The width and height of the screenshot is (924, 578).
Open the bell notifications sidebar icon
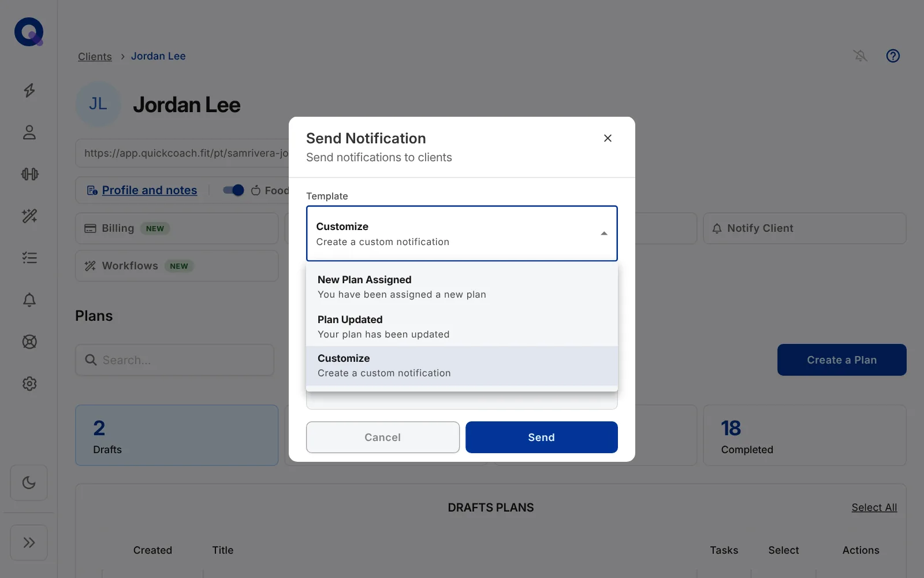(x=29, y=299)
